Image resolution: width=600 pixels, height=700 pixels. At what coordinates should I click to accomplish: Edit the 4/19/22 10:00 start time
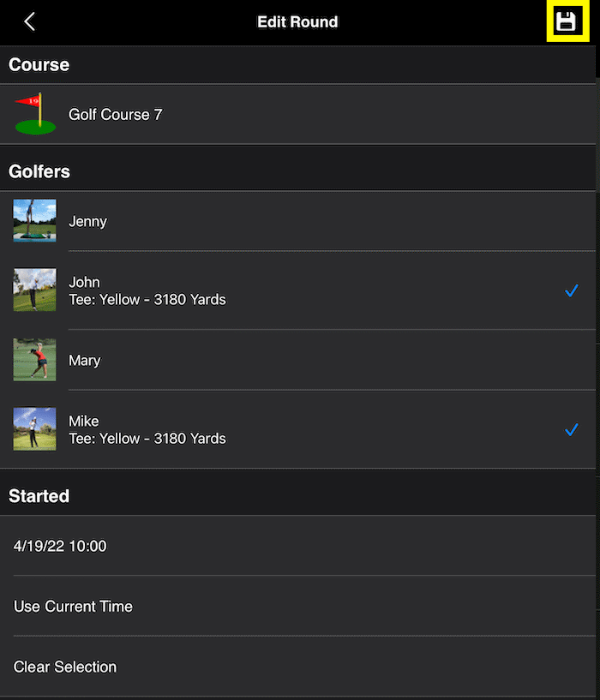[298, 546]
